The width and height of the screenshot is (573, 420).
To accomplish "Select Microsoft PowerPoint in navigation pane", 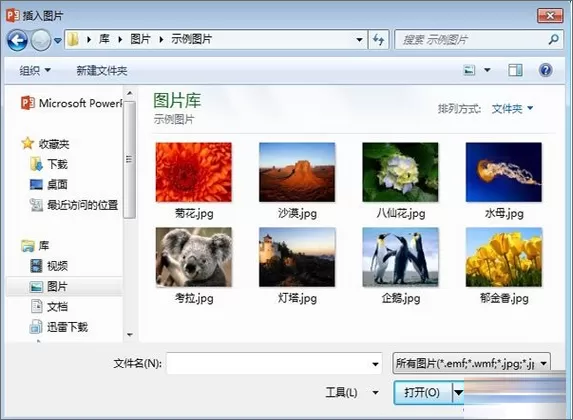I will pos(71,103).
